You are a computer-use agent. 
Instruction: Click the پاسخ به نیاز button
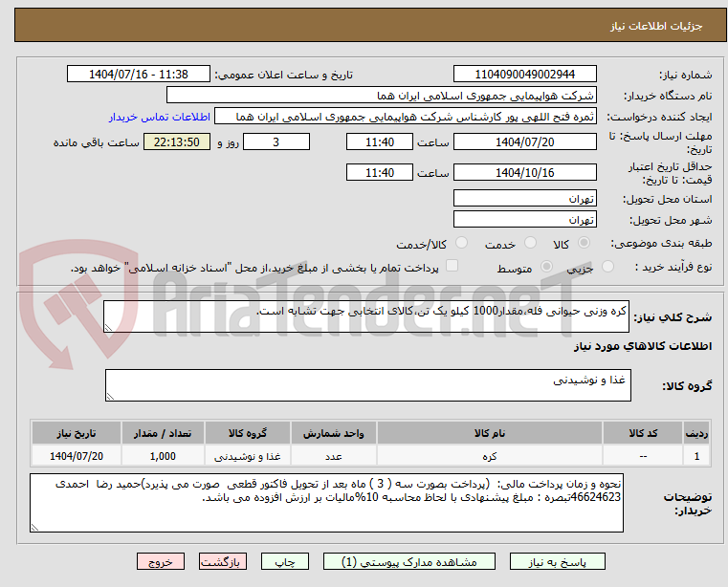[557, 561]
